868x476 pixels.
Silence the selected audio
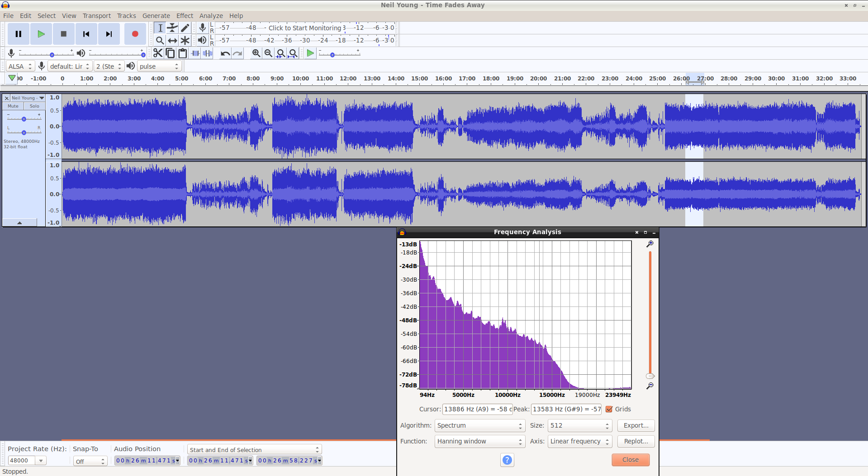tap(208, 53)
